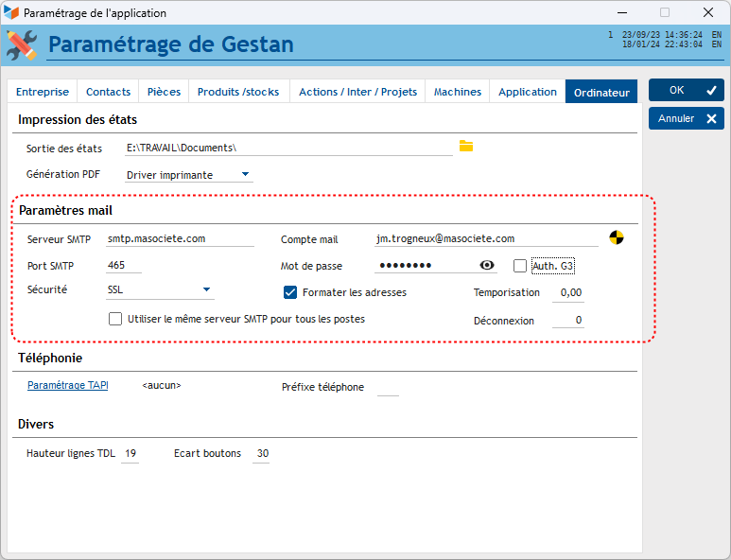Click the yellow-black mail test icon

click(x=617, y=237)
